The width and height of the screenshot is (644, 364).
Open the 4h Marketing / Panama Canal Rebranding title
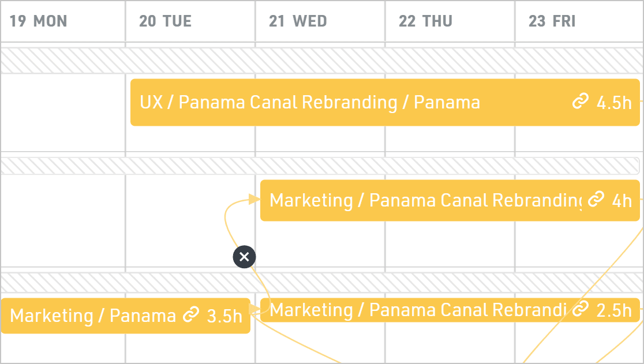[425, 200]
